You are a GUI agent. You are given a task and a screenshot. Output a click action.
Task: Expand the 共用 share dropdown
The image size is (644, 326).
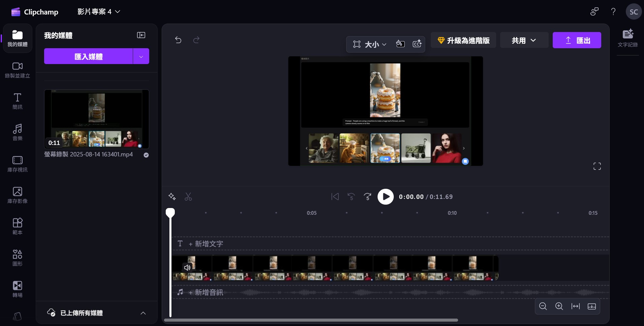(523, 40)
